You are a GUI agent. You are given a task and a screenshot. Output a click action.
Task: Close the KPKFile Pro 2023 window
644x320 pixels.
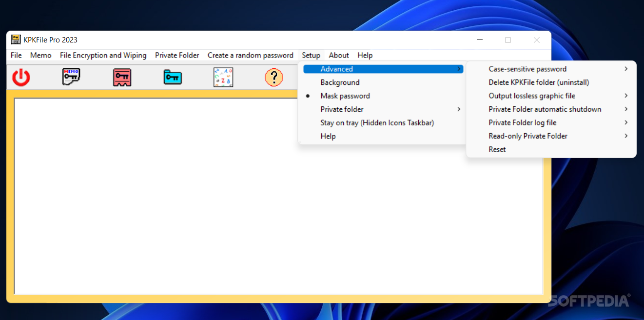(537, 40)
